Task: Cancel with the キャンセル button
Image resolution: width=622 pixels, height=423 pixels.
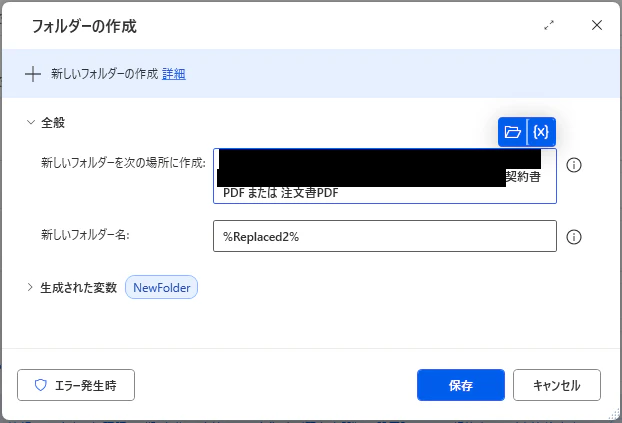Action: click(x=557, y=385)
